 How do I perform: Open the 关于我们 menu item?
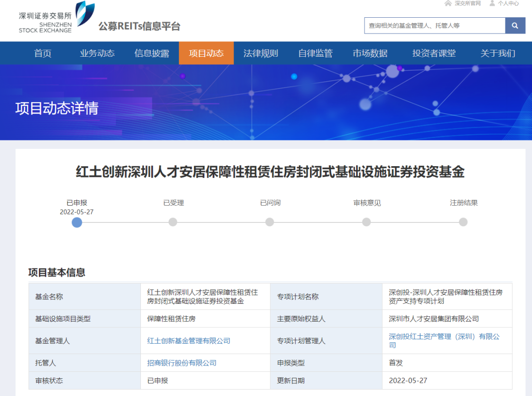498,53
